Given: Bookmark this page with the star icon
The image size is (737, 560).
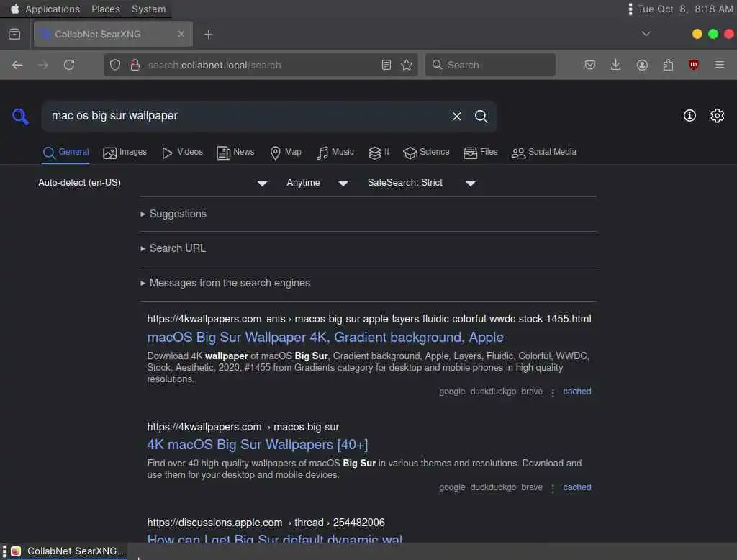Looking at the screenshot, I should point(407,65).
